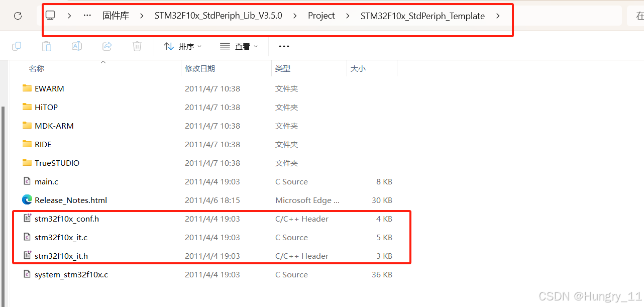Click the 文件夹 type of EWARM row
Viewport: 644px width, 307px height.
(287, 88)
